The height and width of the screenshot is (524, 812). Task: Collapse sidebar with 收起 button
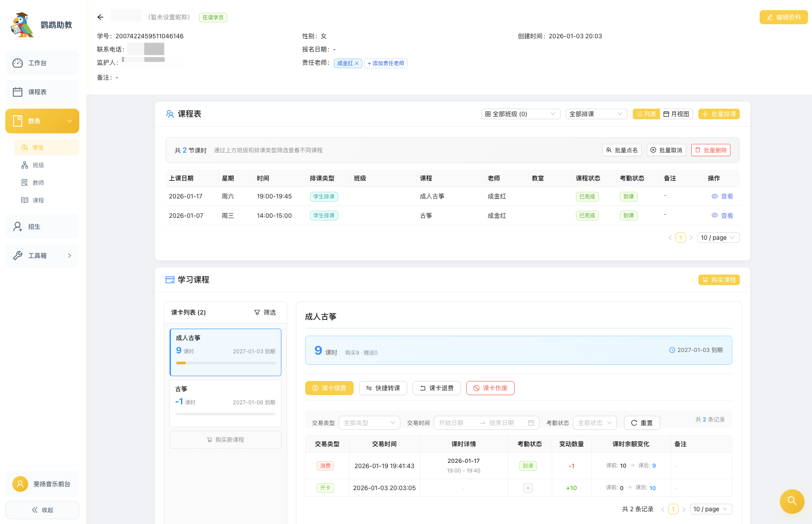[42, 510]
